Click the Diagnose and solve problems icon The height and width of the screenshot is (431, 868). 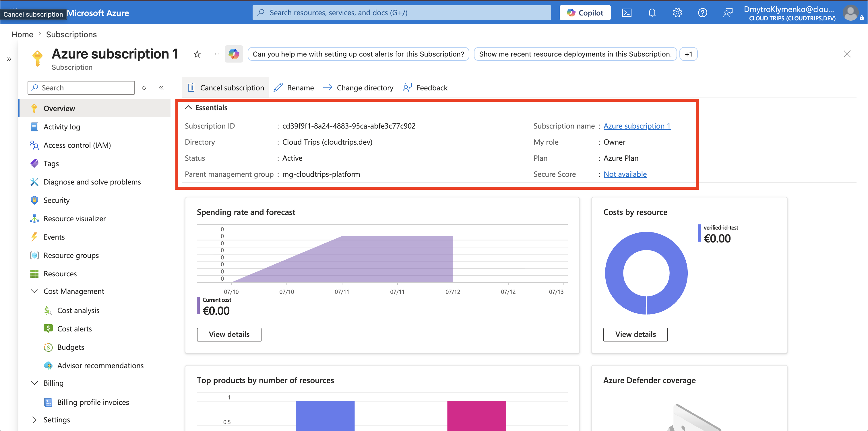click(34, 182)
